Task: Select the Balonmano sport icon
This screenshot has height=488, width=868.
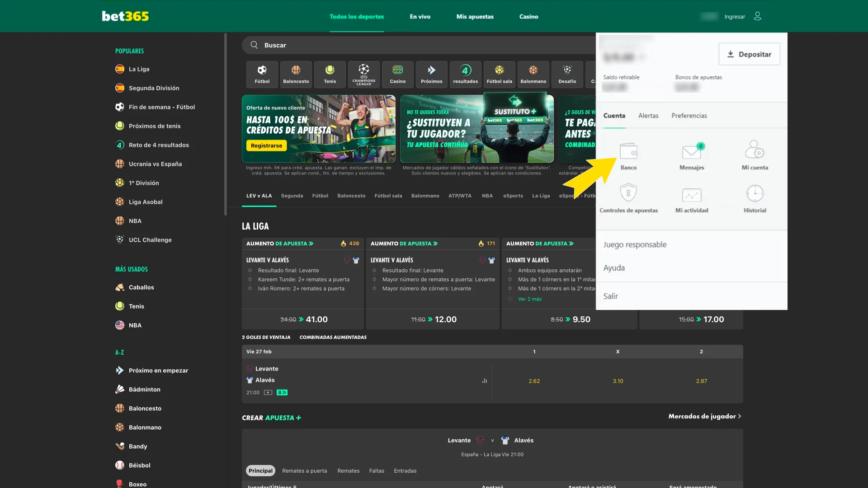Action: pos(533,74)
